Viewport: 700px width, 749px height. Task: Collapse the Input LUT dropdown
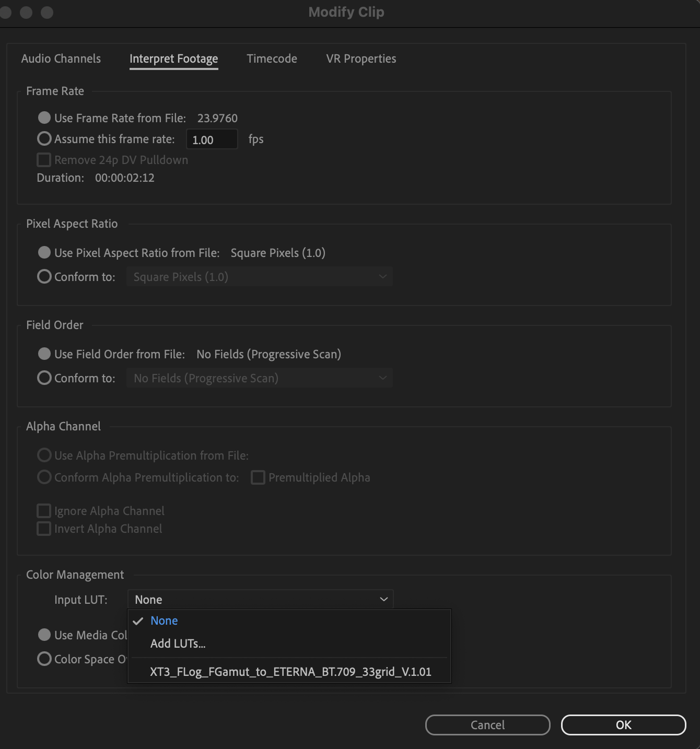[x=260, y=600]
